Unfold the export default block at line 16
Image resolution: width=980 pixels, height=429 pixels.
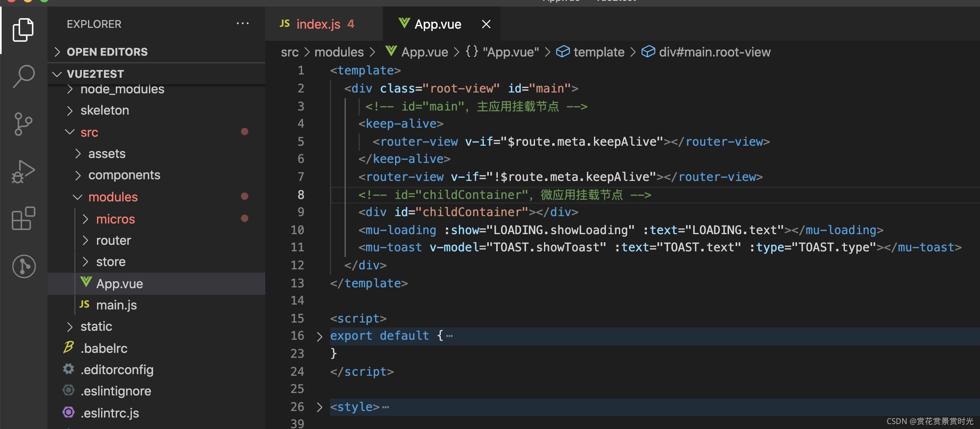(x=319, y=336)
